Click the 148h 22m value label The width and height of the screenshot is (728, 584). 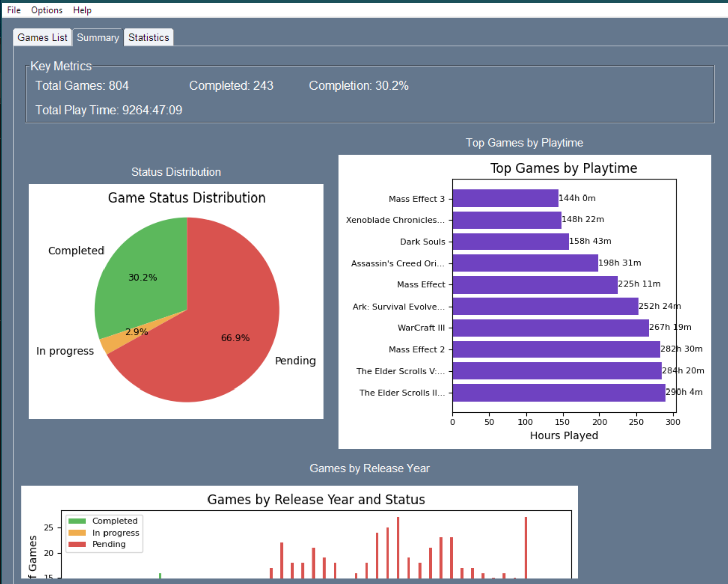(x=583, y=219)
